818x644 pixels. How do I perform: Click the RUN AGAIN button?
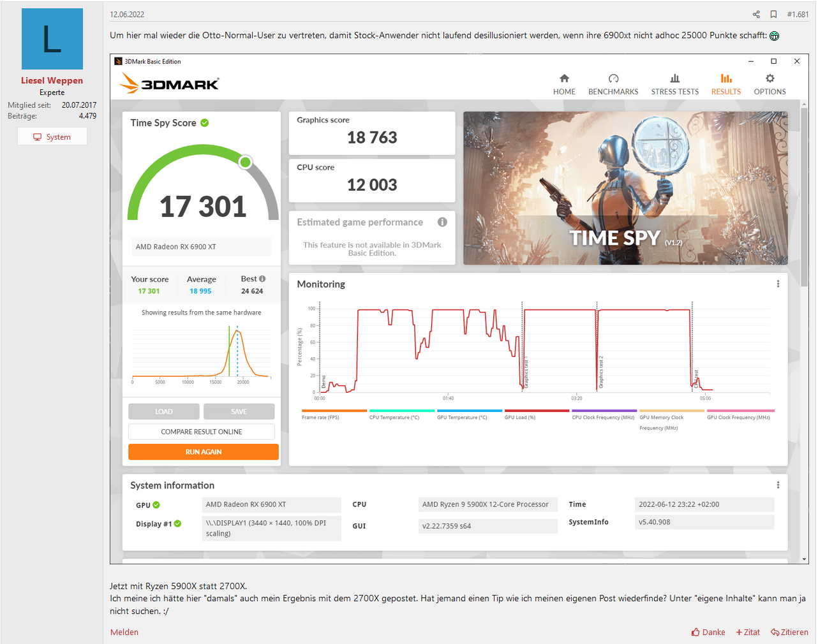pos(204,451)
